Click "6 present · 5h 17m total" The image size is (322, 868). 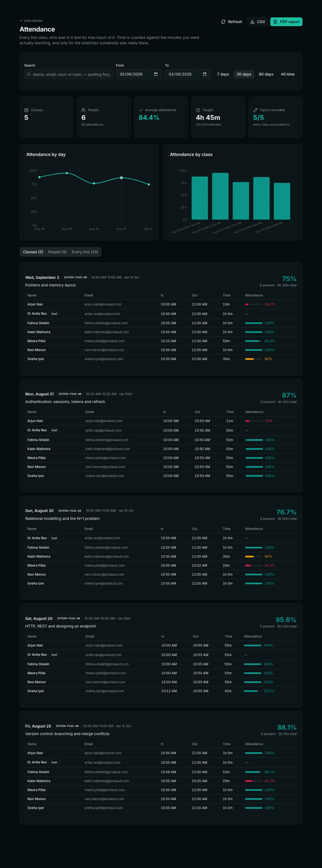(x=279, y=734)
